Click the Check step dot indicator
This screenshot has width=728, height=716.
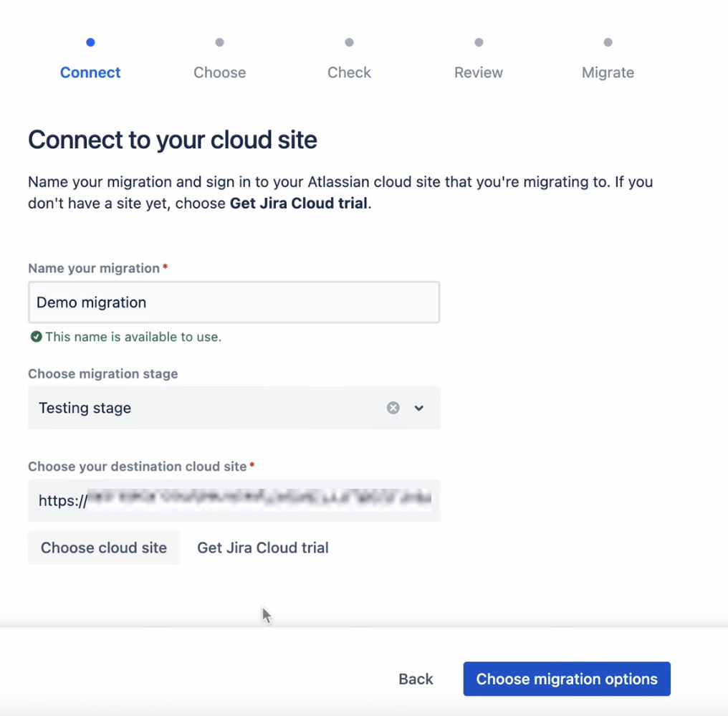coord(349,42)
